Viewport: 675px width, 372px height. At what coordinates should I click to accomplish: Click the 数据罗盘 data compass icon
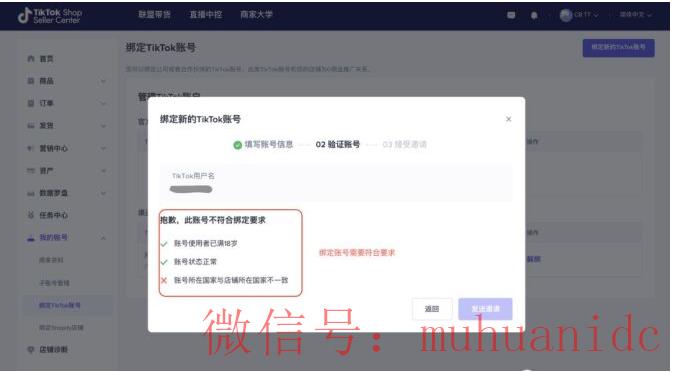[31, 193]
